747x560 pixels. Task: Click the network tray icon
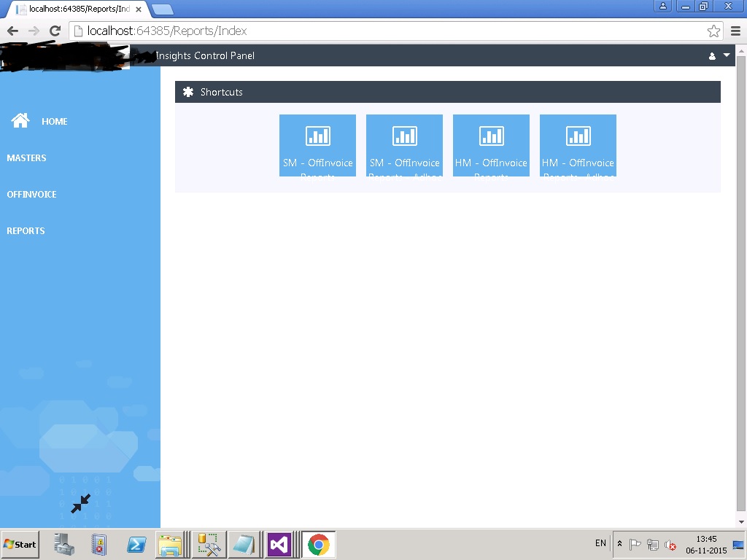(653, 544)
